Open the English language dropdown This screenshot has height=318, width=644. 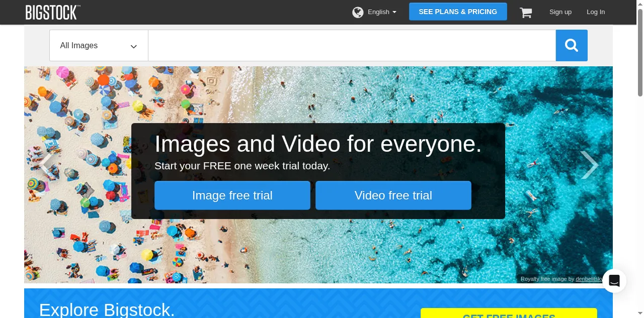(382, 12)
